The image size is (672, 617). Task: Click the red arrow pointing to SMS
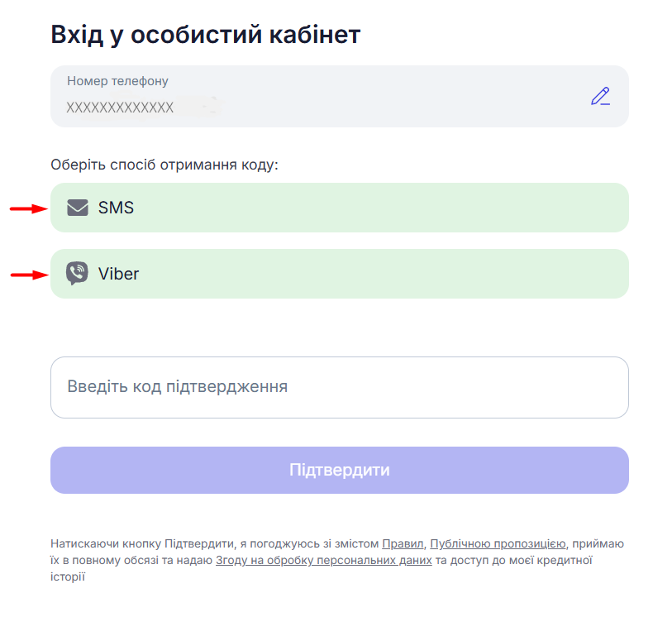[x=26, y=208]
